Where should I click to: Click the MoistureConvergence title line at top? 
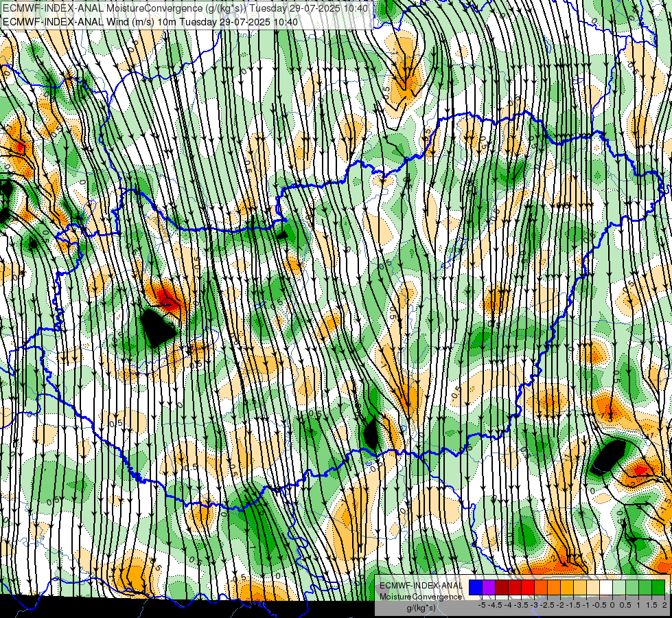(x=185, y=8)
